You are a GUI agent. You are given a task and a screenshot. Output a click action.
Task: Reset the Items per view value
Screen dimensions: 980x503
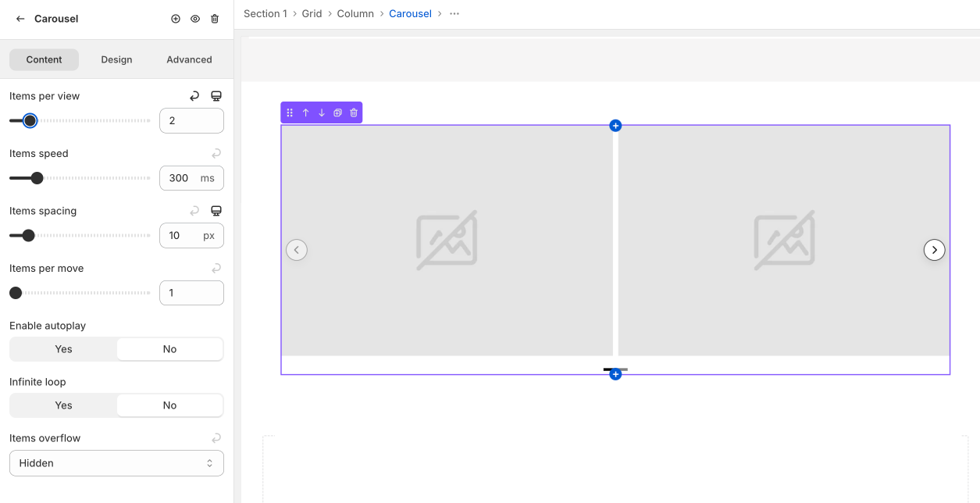coord(194,96)
